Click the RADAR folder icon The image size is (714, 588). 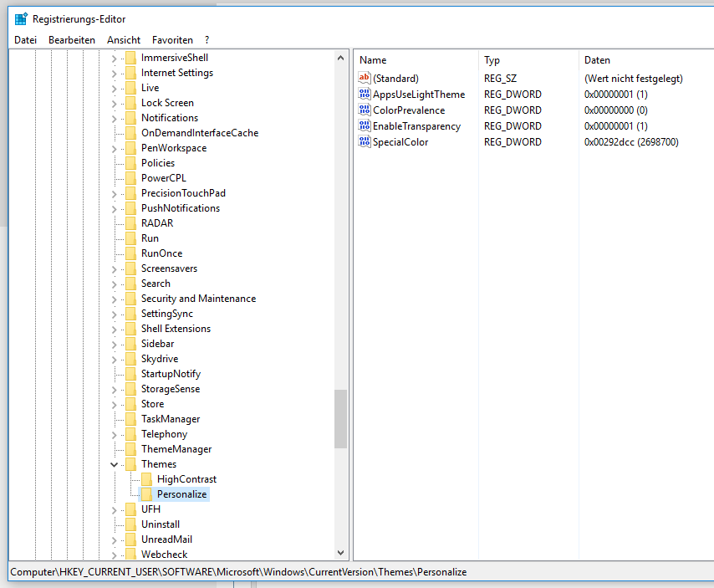[x=130, y=223]
